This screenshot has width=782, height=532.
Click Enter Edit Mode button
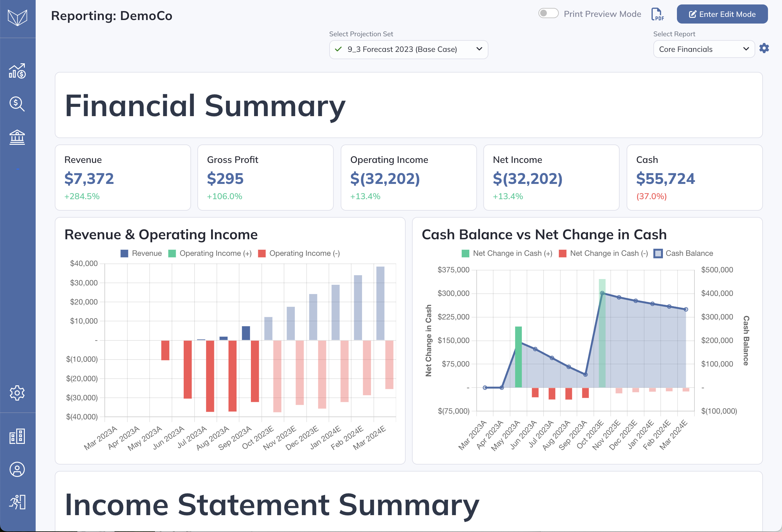722,14
